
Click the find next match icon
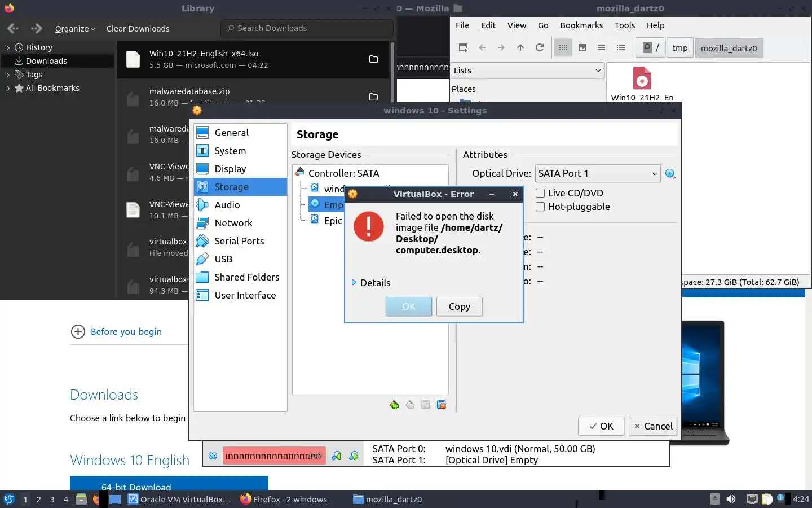354,456
